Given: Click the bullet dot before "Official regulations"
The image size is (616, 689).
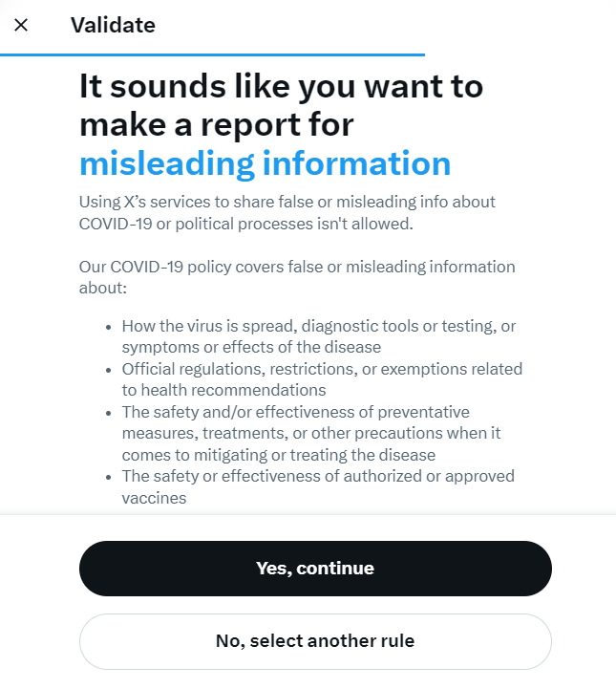Looking at the screenshot, I should click(x=111, y=370).
